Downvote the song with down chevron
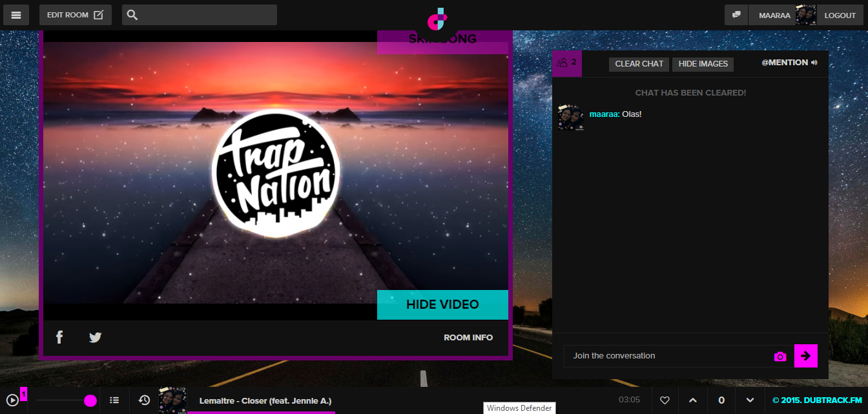This screenshot has height=414, width=868. [750, 400]
